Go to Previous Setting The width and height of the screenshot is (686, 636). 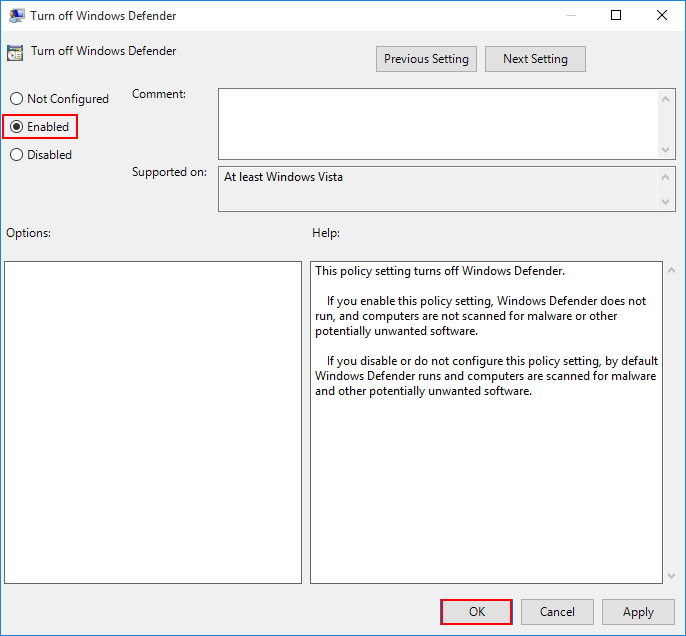[x=426, y=59]
